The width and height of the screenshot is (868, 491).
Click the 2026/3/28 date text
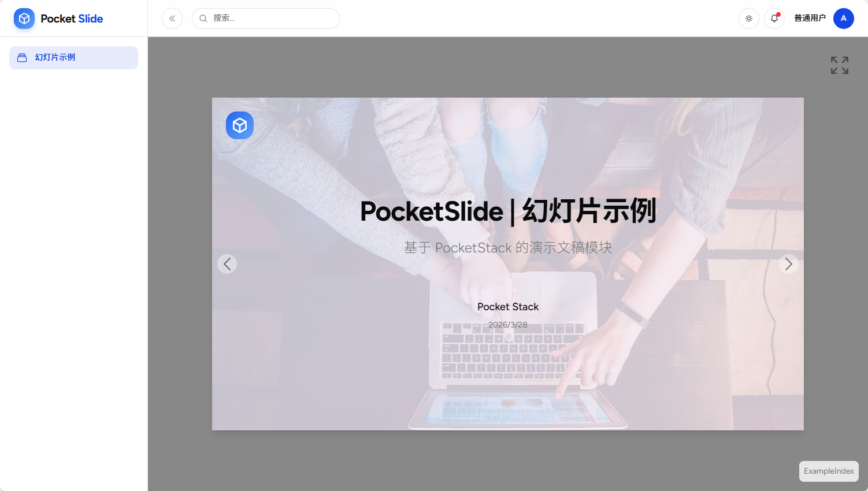[507, 324]
